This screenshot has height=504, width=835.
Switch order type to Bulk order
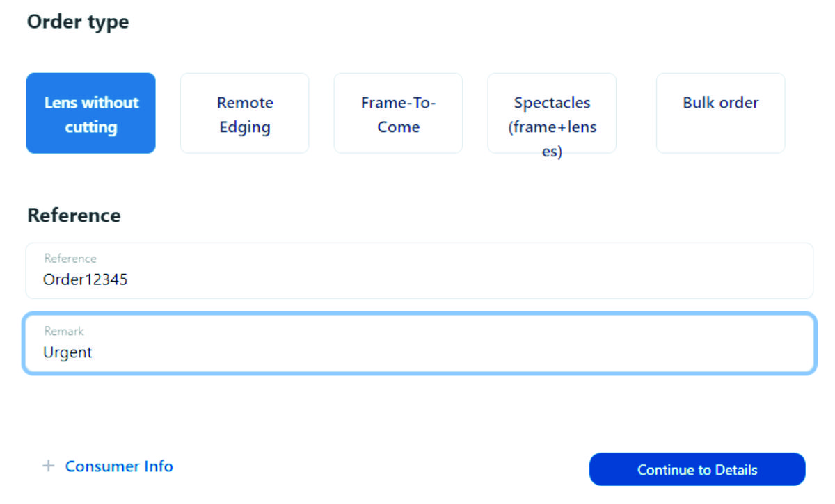coord(720,113)
